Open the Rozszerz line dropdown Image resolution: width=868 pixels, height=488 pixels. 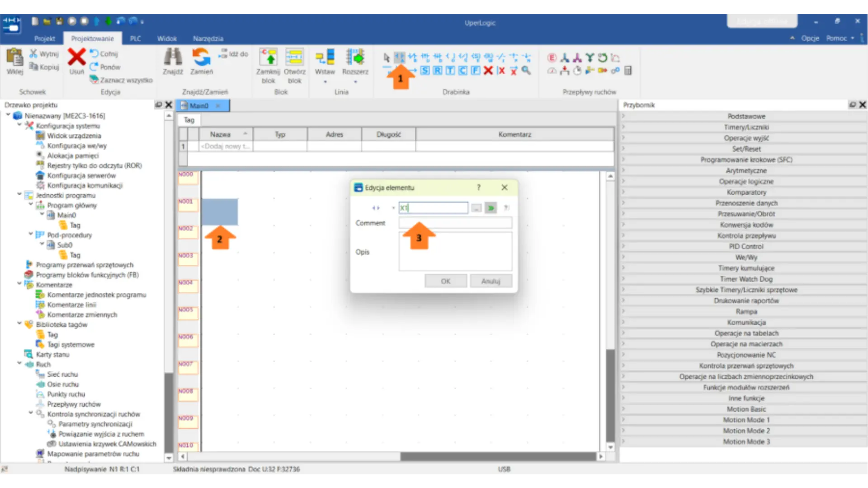tap(355, 82)
